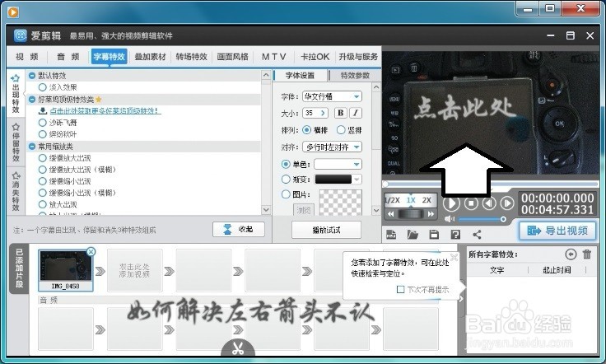Image resolution: width=606 pixels, height=364 pixels.
Task: Switch to the 音频 tab
Action: tap(68, 57)
